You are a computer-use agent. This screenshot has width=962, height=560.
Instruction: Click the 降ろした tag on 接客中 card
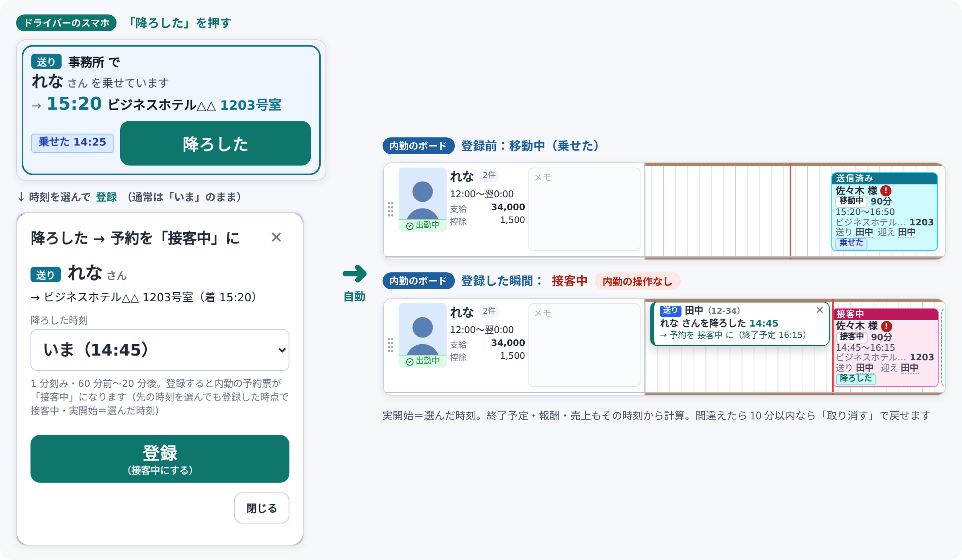tap(856, 378)
